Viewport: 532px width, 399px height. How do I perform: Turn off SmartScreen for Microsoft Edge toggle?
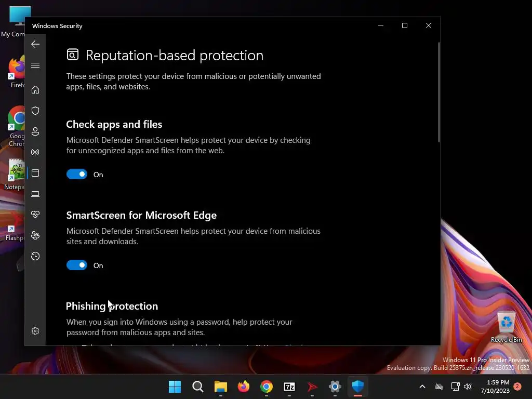click(x=77, y=265)
